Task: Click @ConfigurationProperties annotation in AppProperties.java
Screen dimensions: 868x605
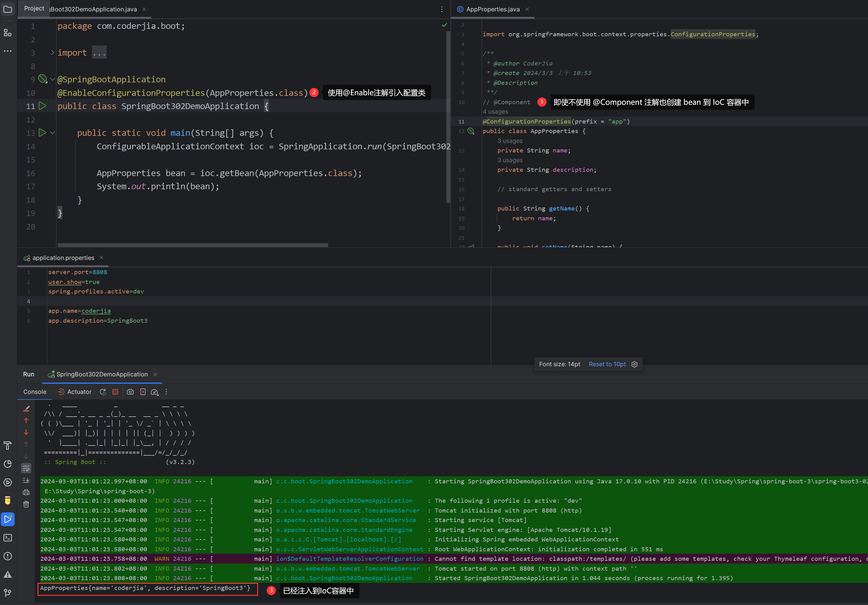Action: point(527,121)
